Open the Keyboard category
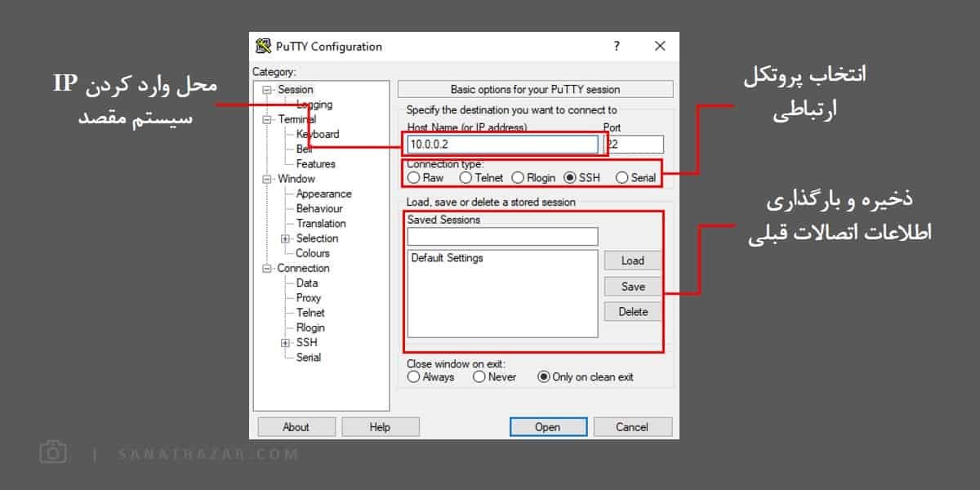The width and height of the screenshot is (980, 490). [318, 134]
